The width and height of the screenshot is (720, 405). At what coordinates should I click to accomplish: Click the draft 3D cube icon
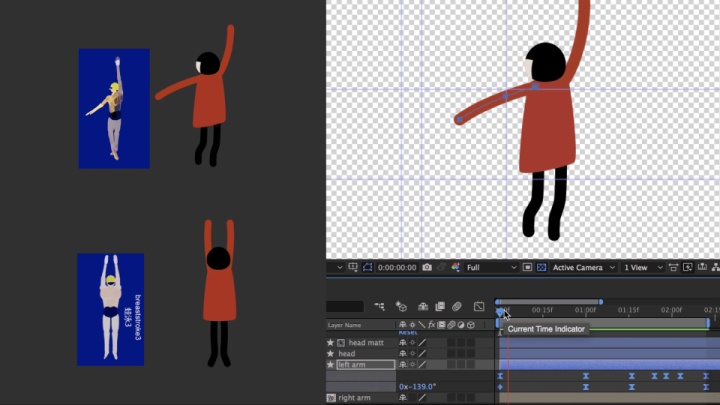pyautogui.click(x=401, y=307)
